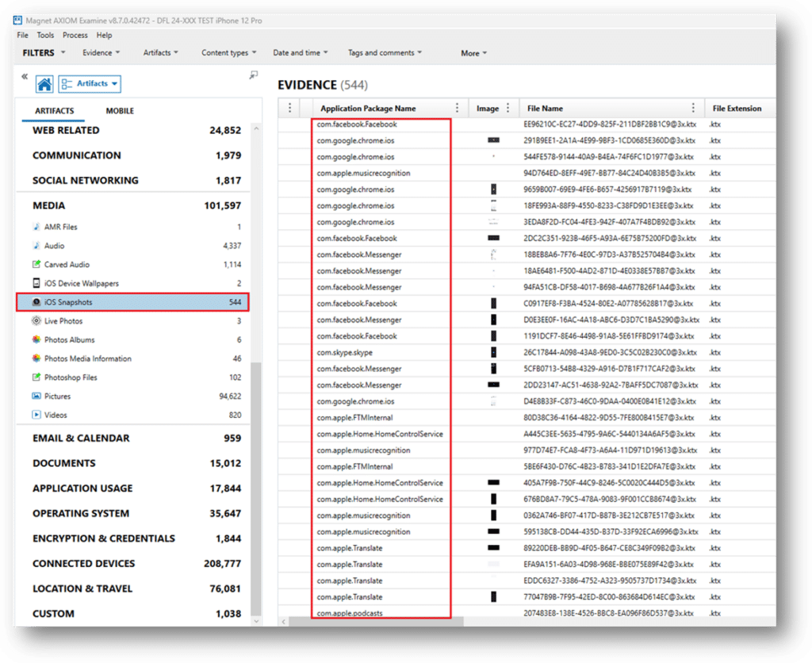This screenshot has height=663, width=812.
Task: Select the com.apple.podcasts package row
Action: coord(350,613)
